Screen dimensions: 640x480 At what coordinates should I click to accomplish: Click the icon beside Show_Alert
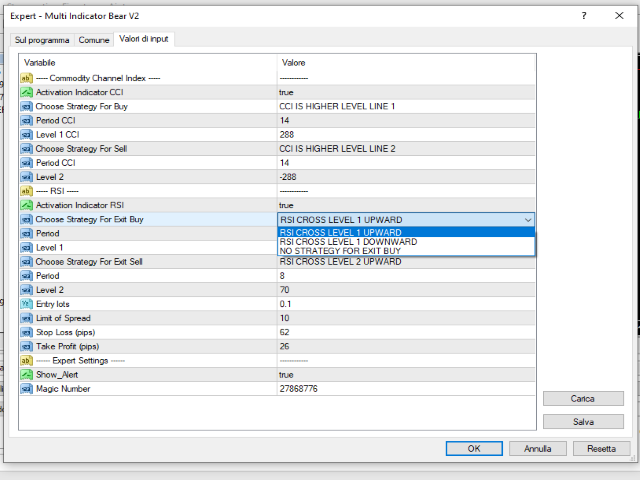pyautogui.click(x=27, y=374)
